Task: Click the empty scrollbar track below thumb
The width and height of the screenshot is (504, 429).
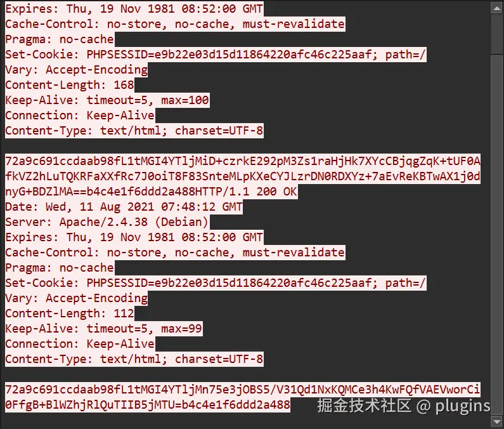Action: tap(496, 235)
